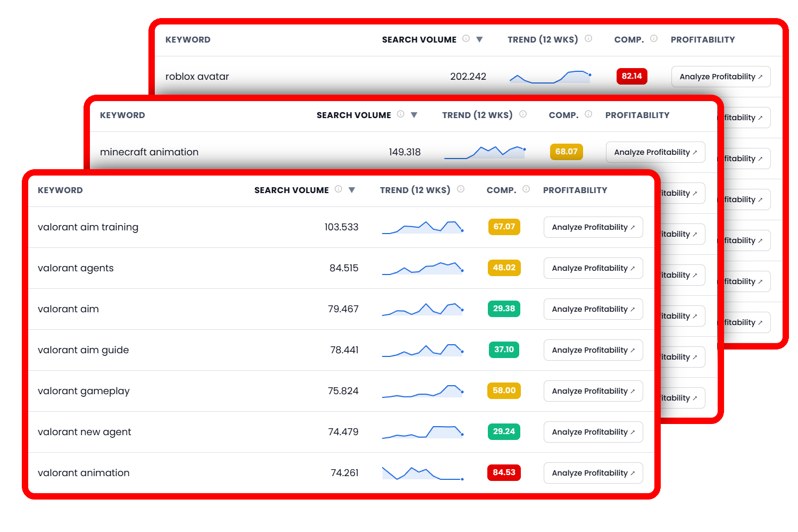Click the external-link icon on roblox avatar's Analyze button
The image size is (798, 532).
pyautogui.click(x=761, y=76)
